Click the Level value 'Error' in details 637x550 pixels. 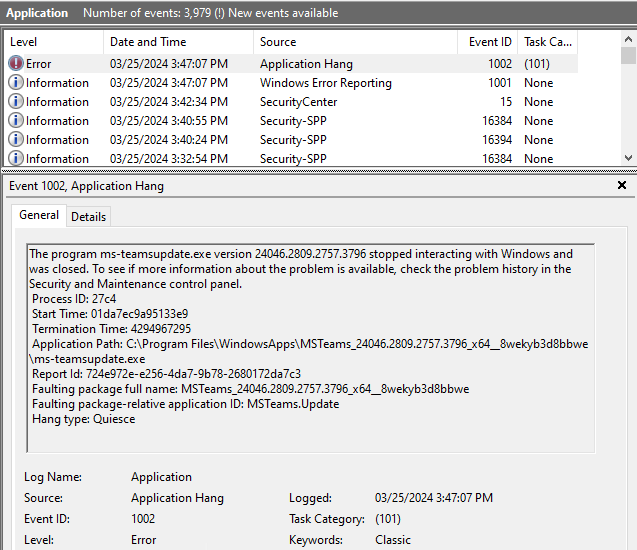[143, 540]
